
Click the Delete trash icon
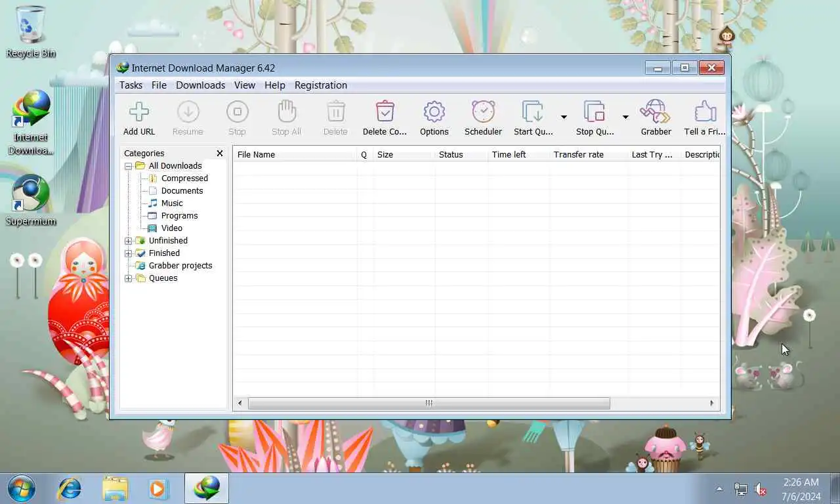click(335, 112)
